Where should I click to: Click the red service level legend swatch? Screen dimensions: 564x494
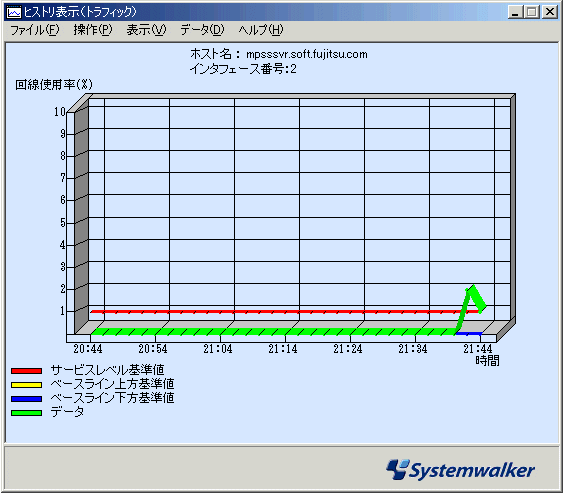(26, 371)
